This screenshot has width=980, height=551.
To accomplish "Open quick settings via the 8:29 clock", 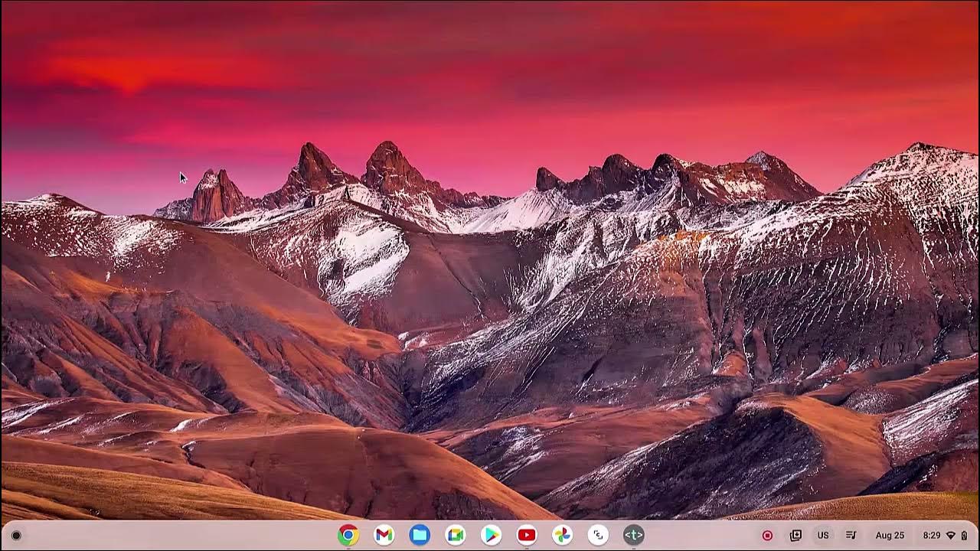I will pos(932,536).
